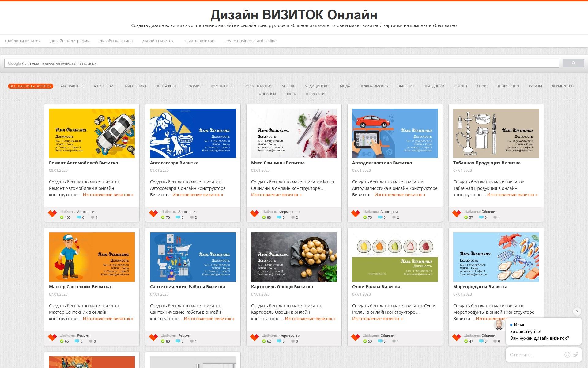
Task: Click the attachment paperclip icon in chat
Action: (575, 355)
